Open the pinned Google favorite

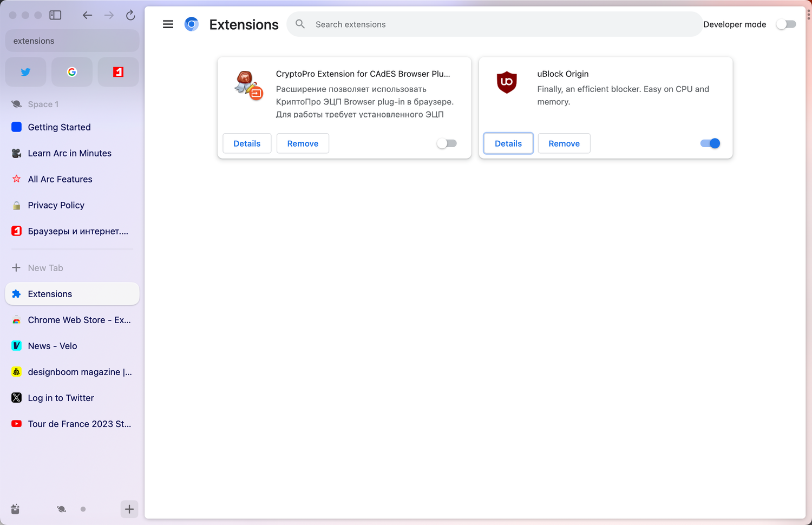coord(72,72)
